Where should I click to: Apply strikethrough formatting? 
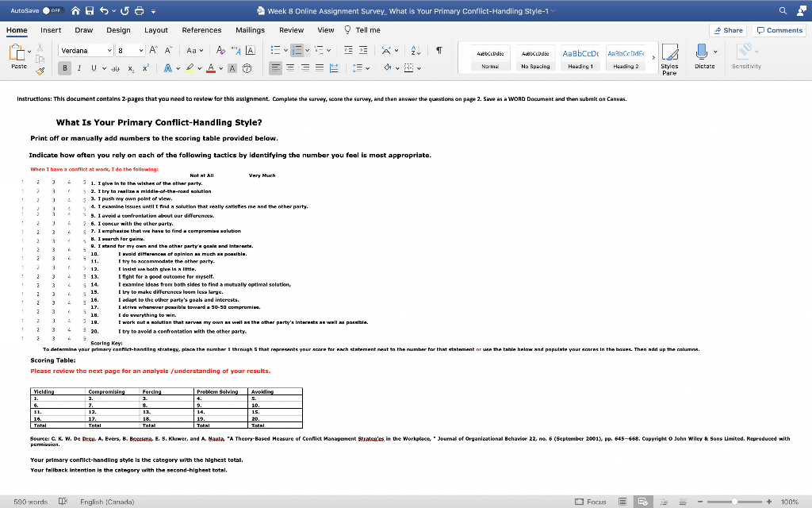click(x=116, y=68)
